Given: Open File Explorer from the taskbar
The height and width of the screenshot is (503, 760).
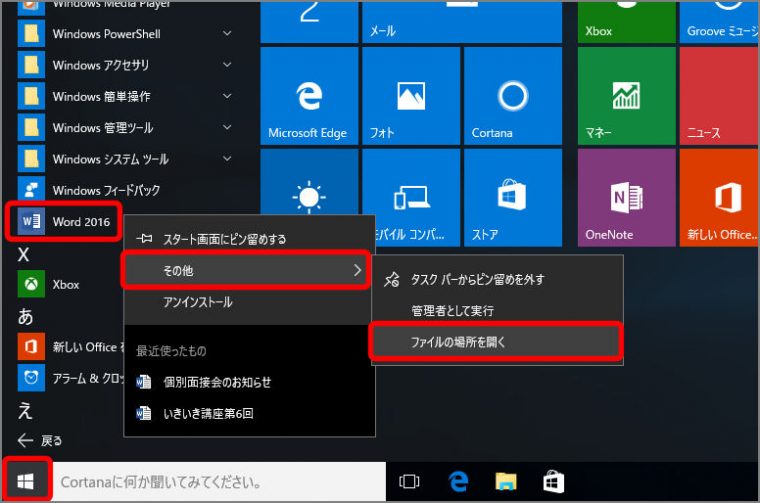Looking at the screenshot, I should (x=506, y=482).
